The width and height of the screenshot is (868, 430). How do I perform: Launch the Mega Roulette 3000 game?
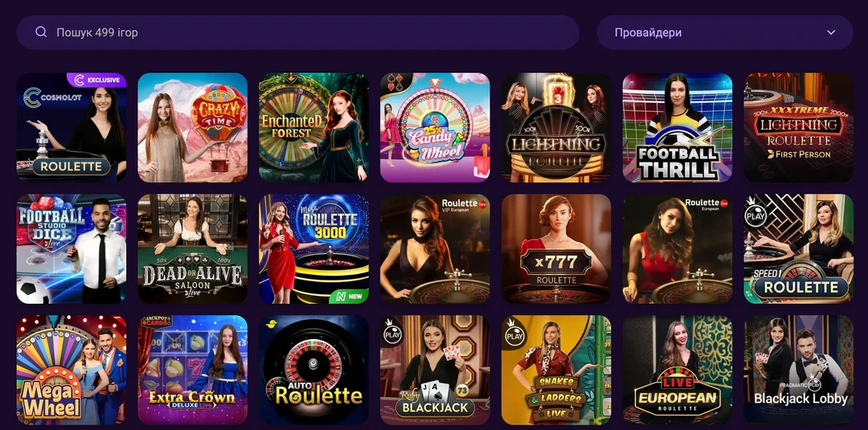pos(313,248)
